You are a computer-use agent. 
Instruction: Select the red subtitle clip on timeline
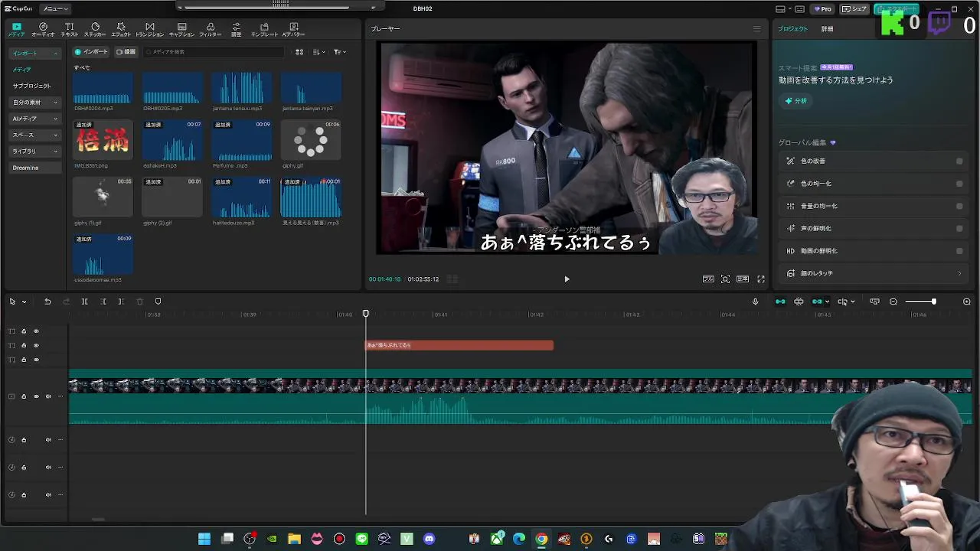pyautogui.click(x=459, y=345)
